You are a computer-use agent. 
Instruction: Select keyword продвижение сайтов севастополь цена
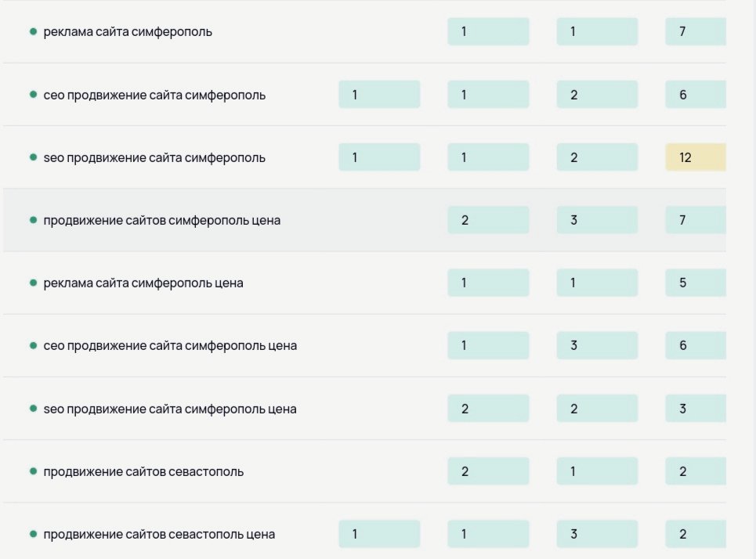pos(159,535)
